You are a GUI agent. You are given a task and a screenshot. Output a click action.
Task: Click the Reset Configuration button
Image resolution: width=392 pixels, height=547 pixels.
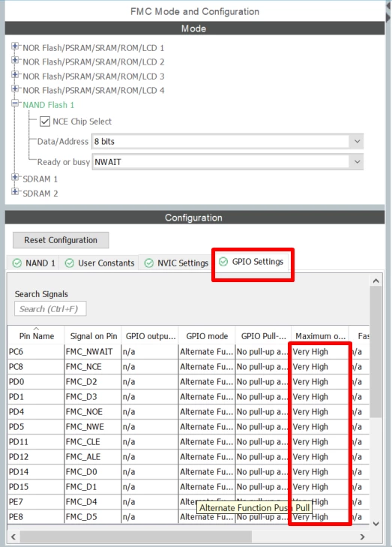click(x=61, y=240)
